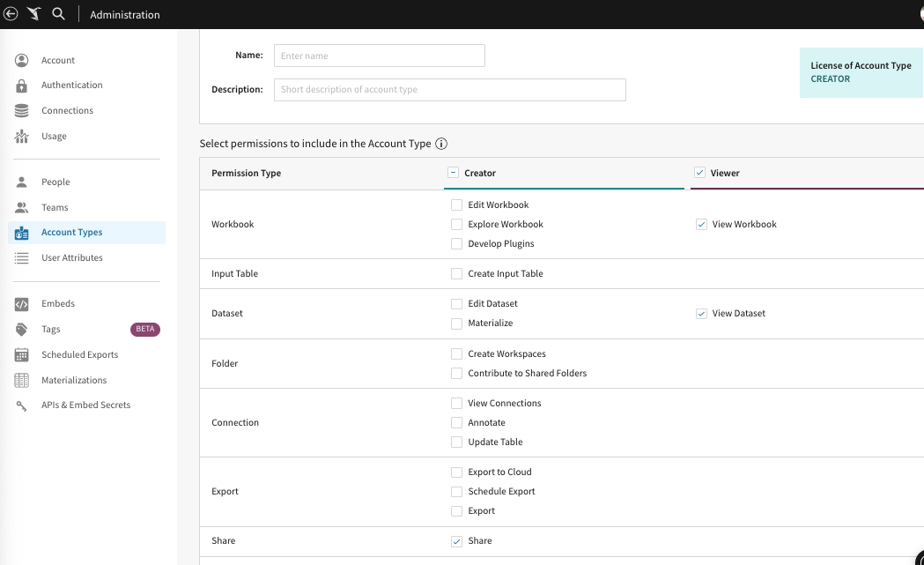Open the Sigma bird logo home
The width and height of the screenshot is (924, 565).
point(34,14)
